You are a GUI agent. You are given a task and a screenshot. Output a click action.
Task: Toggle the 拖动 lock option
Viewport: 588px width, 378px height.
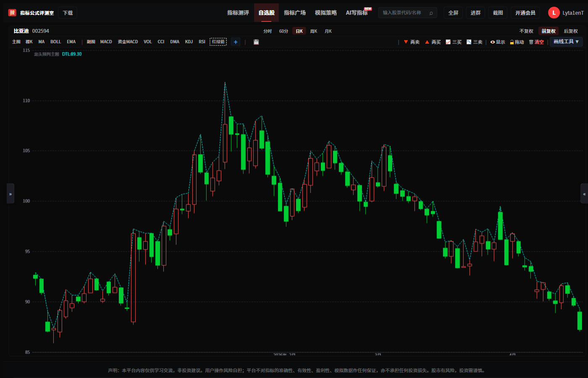pyautogui.click(x=517, y=42)
